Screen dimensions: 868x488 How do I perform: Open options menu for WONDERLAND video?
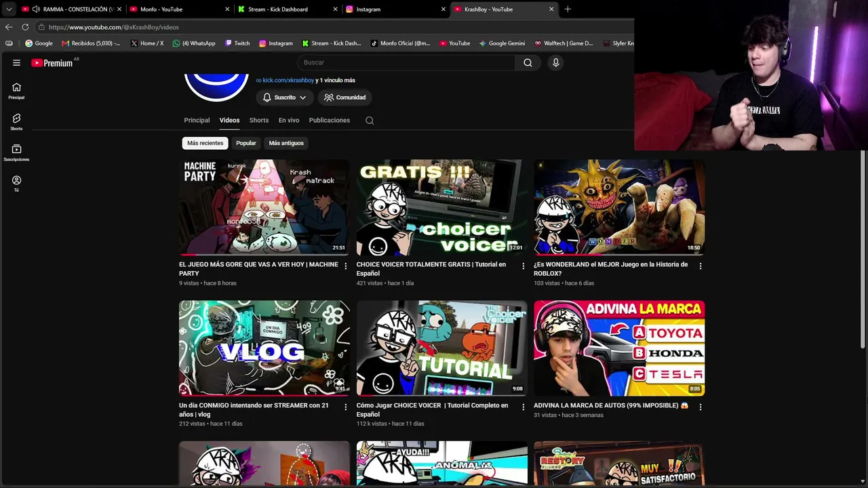[701, 266]
